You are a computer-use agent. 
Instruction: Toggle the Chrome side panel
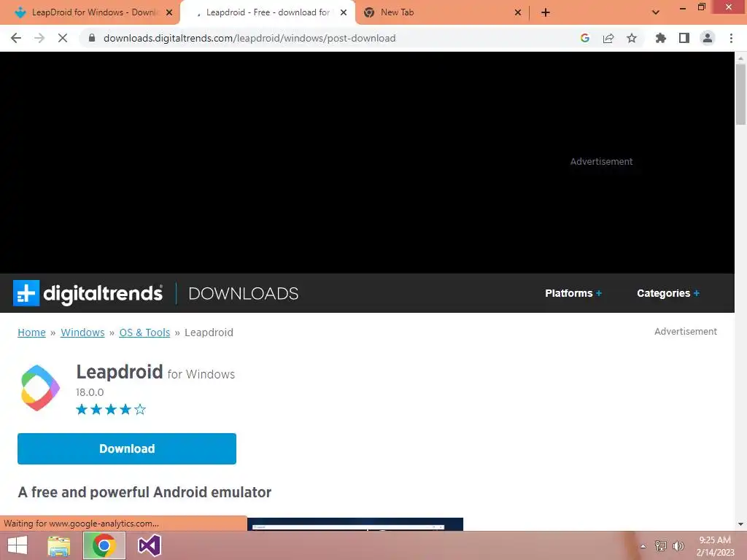tap(684, 38)
